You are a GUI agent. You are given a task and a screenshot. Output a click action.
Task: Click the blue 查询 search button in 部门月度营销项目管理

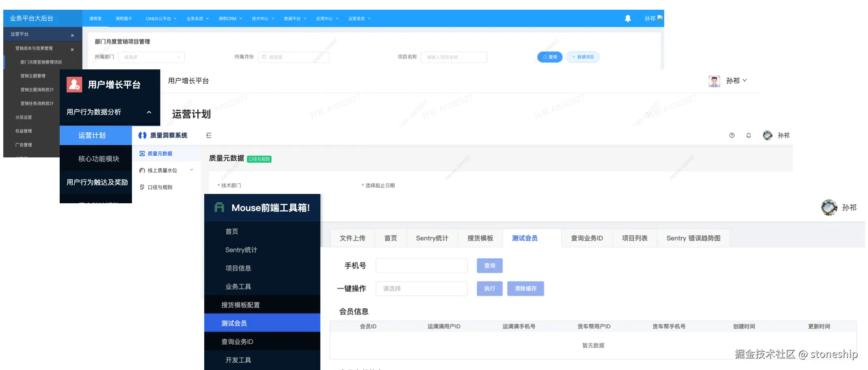coord(550,57)
